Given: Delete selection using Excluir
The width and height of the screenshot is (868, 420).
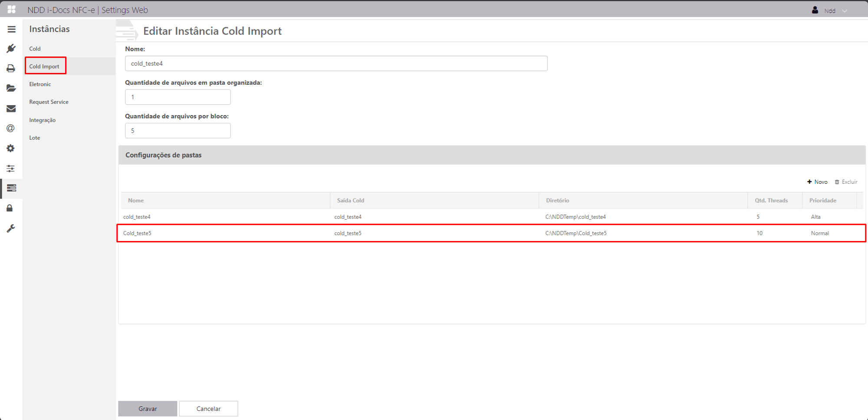Looking at the screenshot, I should 846,182.
